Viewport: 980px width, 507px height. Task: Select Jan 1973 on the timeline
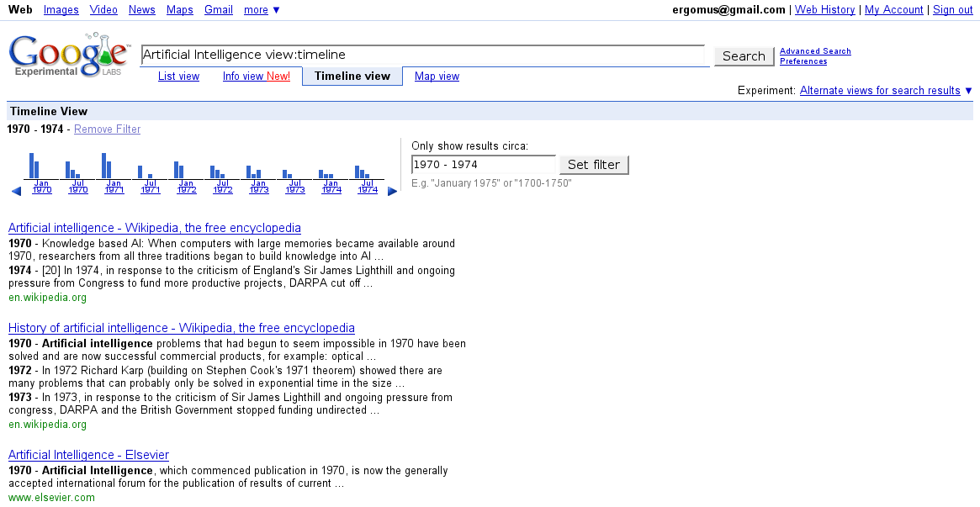pyautogui.click(x=259, y=187)
